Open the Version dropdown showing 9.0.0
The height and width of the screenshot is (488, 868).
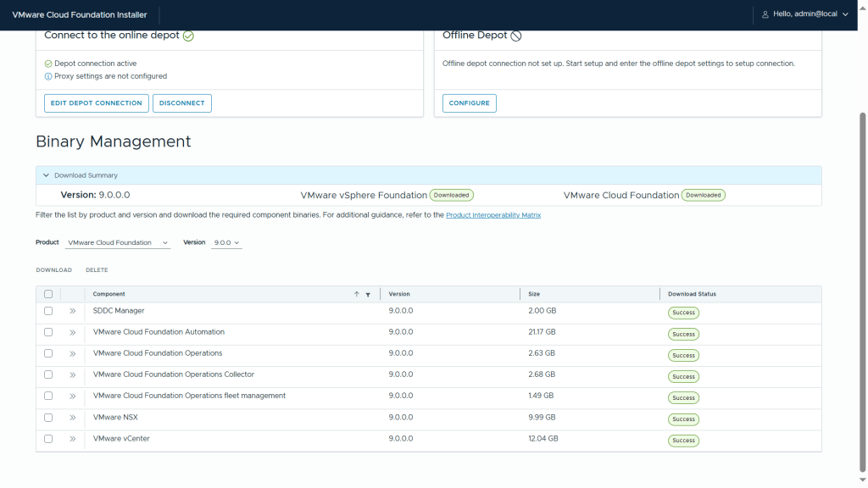(x=225, y=243)
